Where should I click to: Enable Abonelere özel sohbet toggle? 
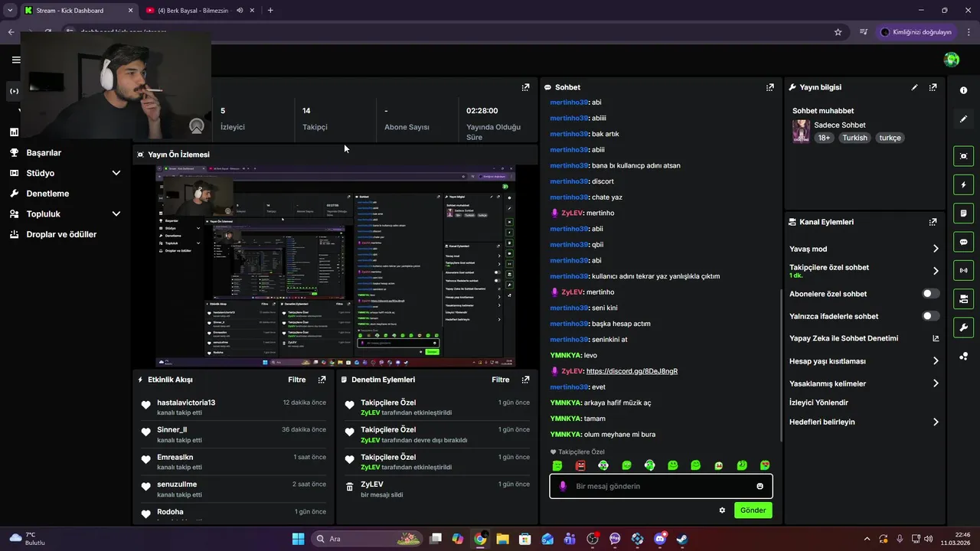point(931,294)
